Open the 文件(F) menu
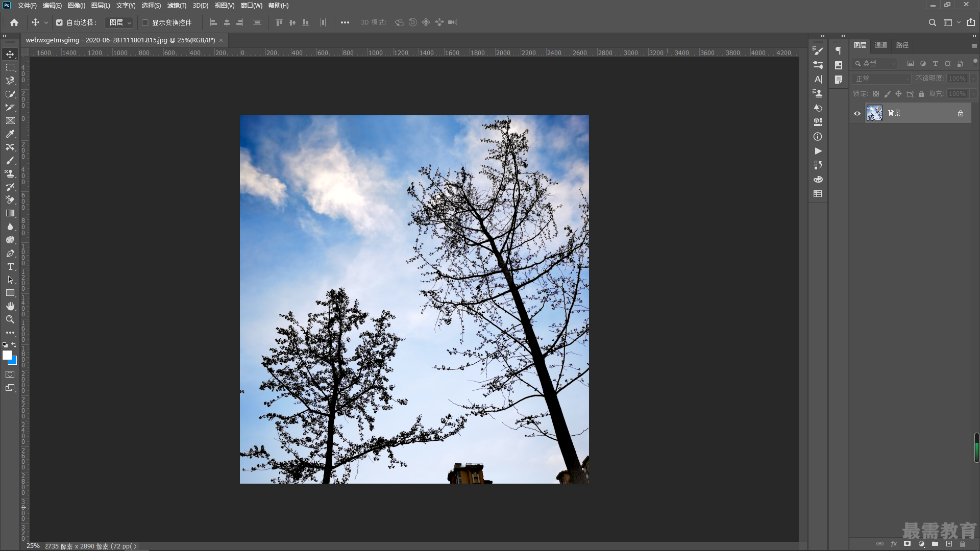This screenshot has height=551, width=980. tap(27, 6)
